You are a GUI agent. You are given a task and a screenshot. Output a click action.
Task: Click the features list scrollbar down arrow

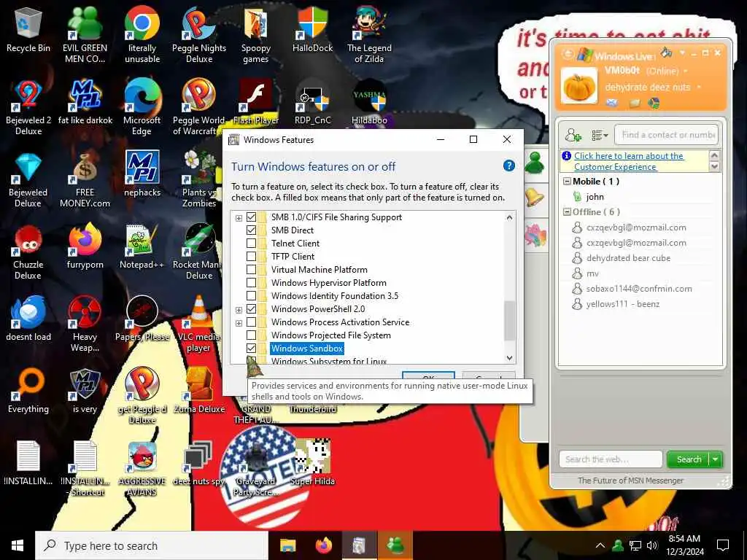coord(509,357)
